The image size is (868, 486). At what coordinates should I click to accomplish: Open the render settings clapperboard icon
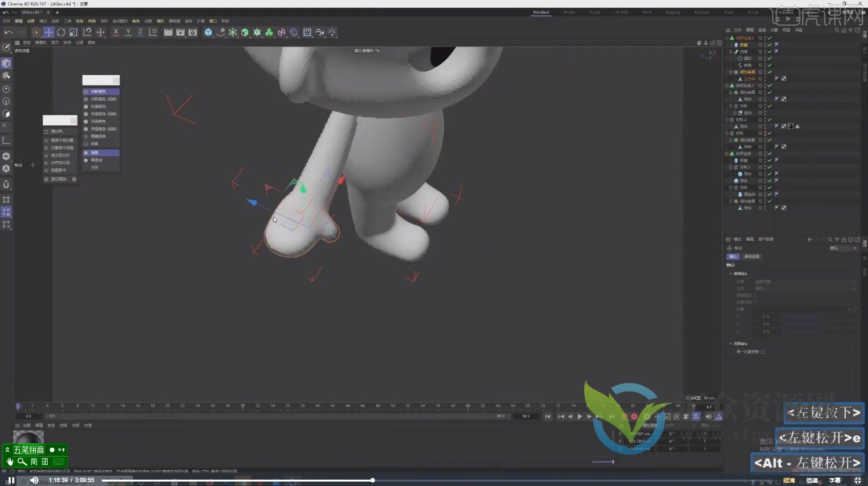(193, 32)
